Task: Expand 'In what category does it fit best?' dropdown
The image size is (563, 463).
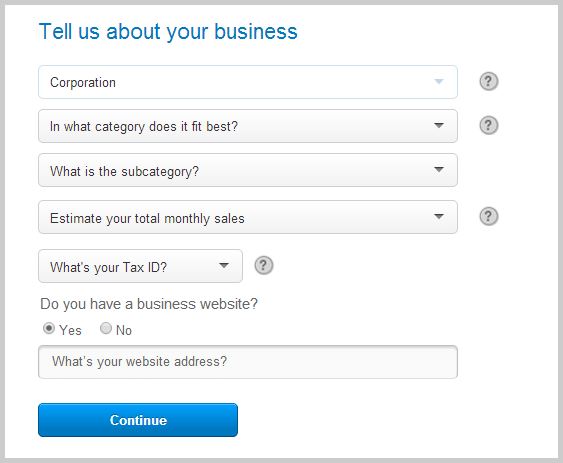Action: (248, 126)
